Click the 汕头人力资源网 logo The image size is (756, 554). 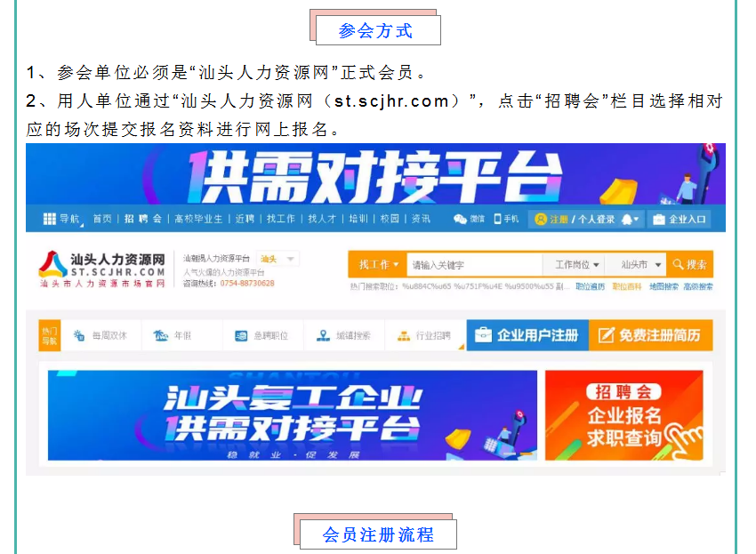102,269
